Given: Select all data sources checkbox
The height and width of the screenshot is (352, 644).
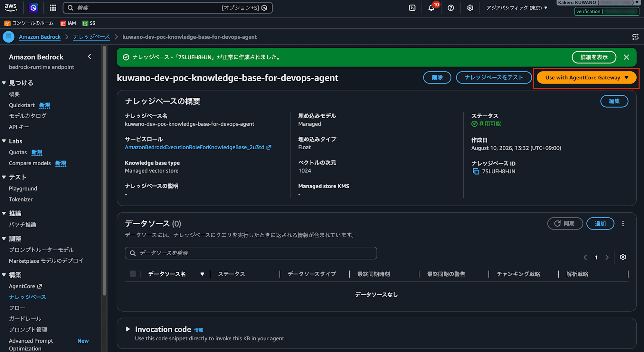Looking at the screenshot, I should (133, 274).
